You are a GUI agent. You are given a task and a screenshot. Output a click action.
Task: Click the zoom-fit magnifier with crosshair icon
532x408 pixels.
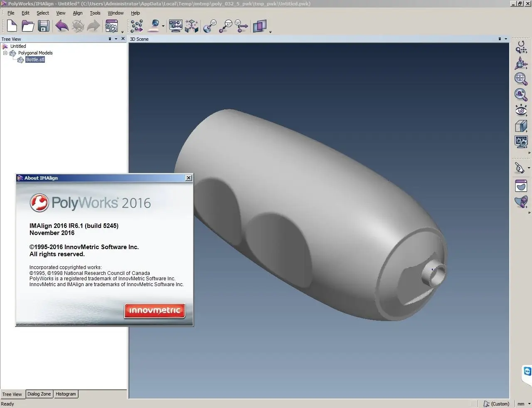pyautogui.click(x=521, y=79)
